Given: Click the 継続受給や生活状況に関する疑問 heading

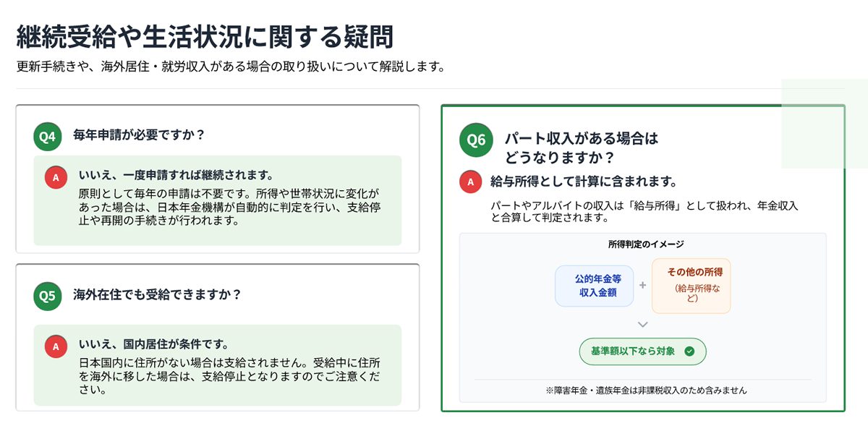Looking at the screenshot, I should point(205,36).
